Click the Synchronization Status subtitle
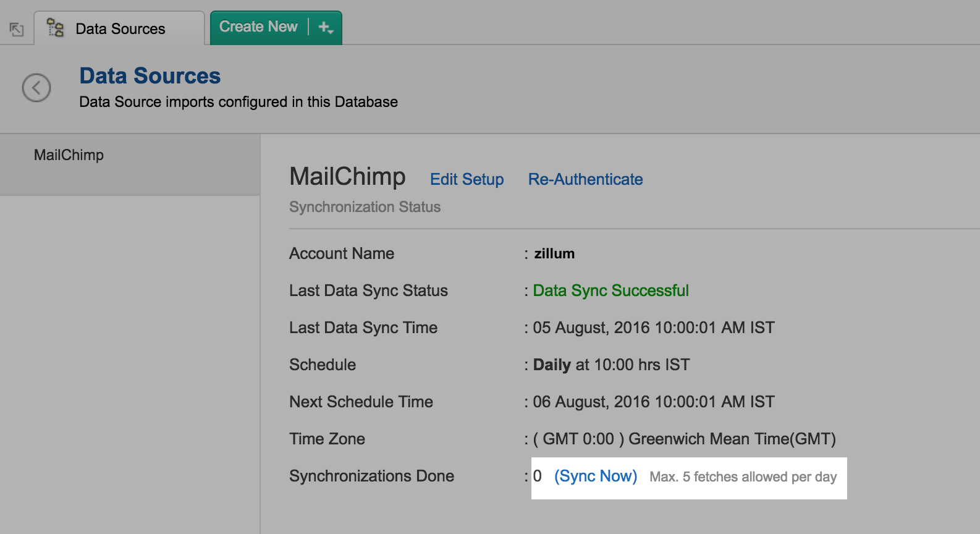Viewport: 980px width, 534px height. pos(365,207)
